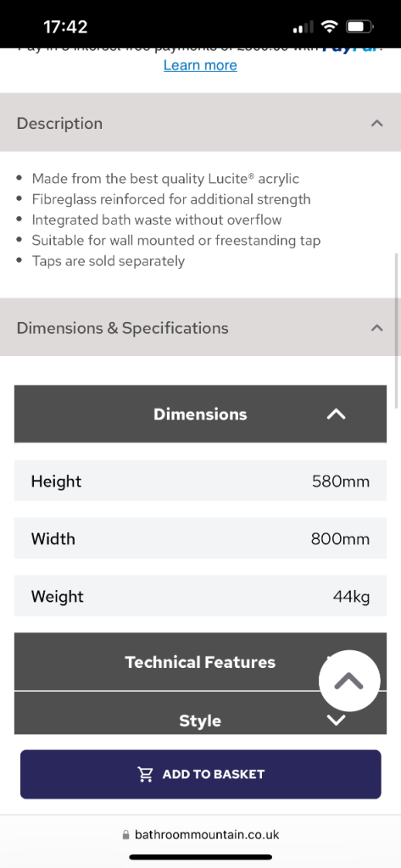401x868 pixels.
Task: Tap the Description header label
Action: tap(60, 123)
